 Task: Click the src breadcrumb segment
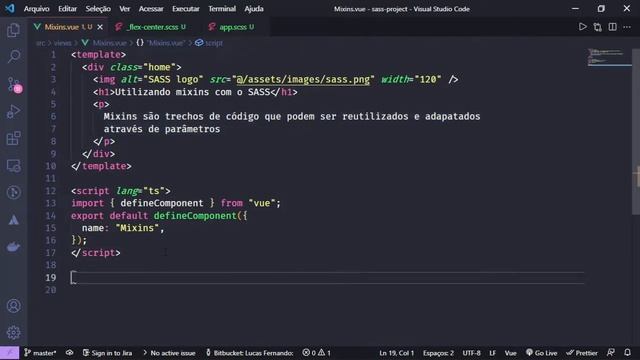tap(41, 43)
